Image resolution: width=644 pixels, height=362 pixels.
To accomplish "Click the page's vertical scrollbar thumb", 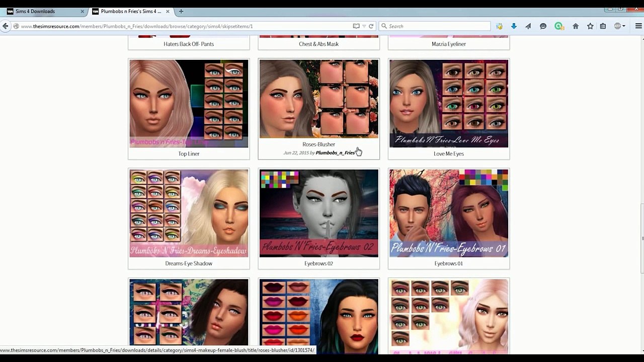I will click(642, 238).
